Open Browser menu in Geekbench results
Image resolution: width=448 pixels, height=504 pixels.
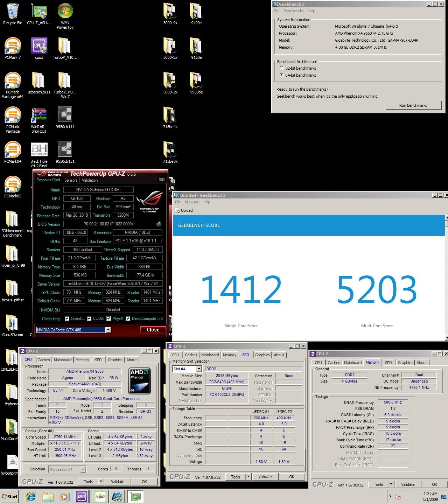(x=191, y=202)
